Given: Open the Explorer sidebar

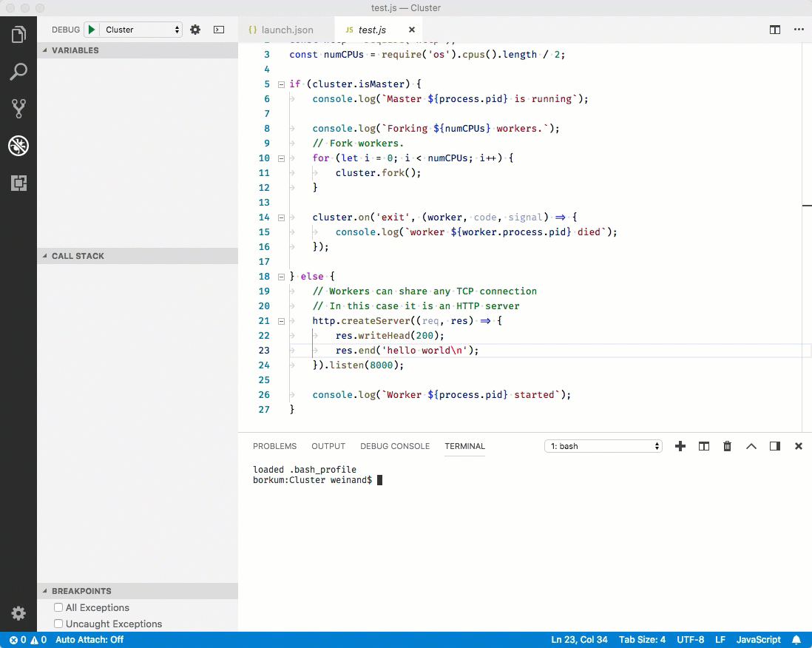Looking at the screenshot, I should [18, 33].
